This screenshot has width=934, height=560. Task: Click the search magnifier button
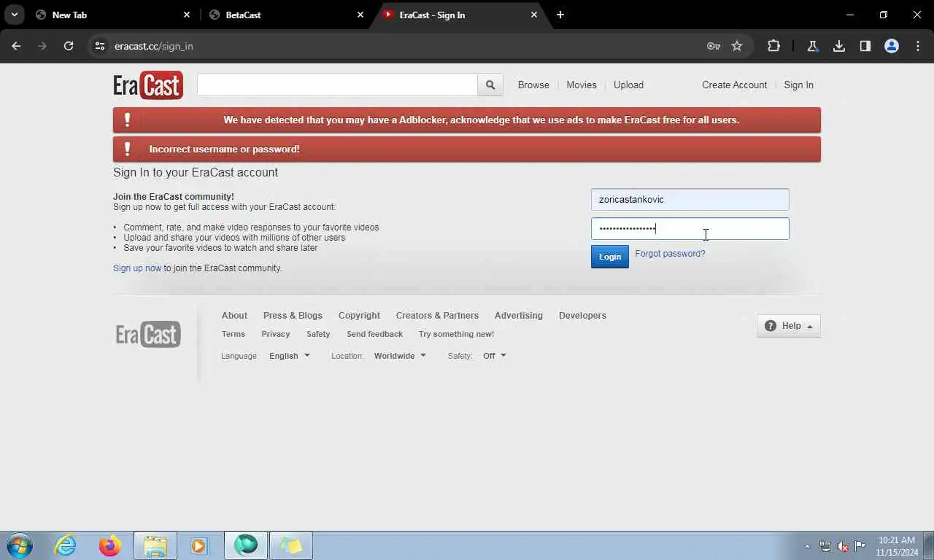[490, 85]
